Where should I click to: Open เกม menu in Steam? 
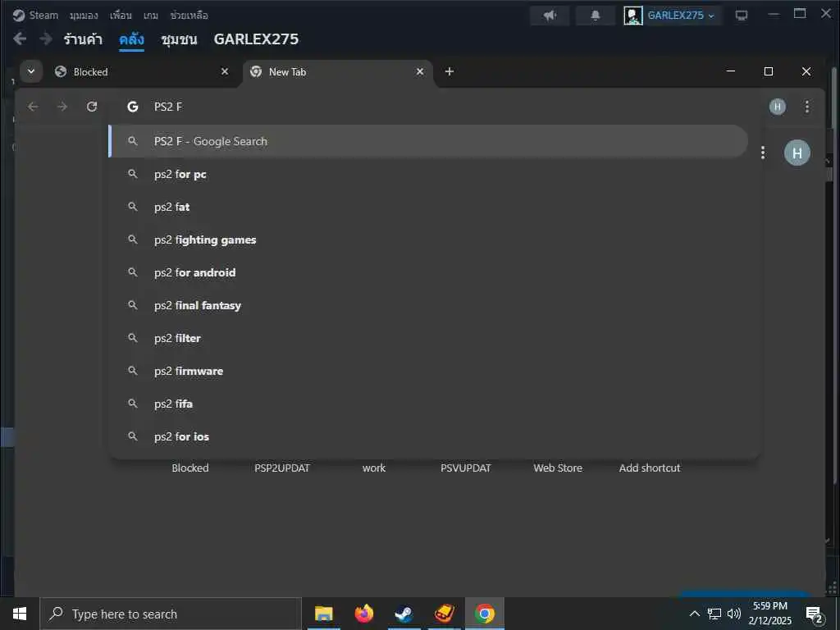click(151, 15)
